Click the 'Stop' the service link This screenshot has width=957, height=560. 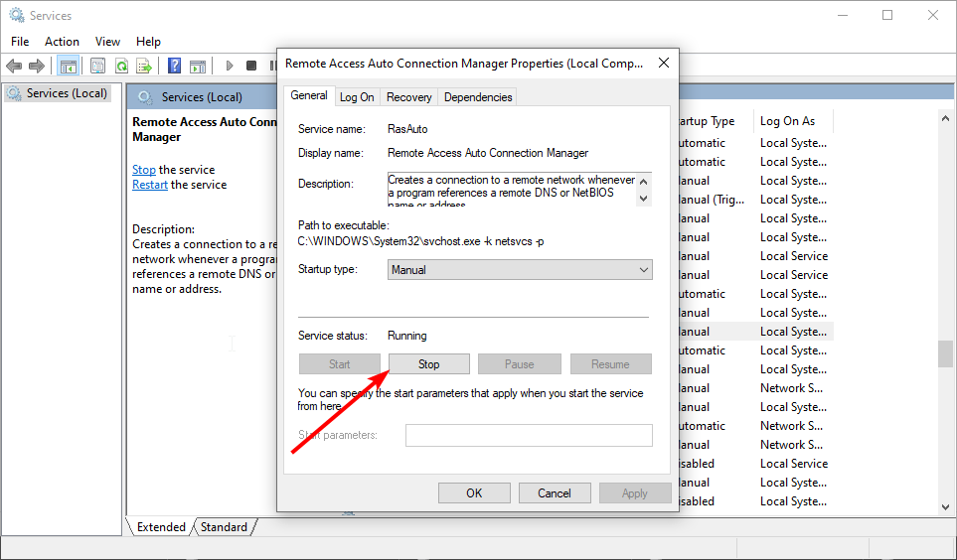tap(144, 170)
